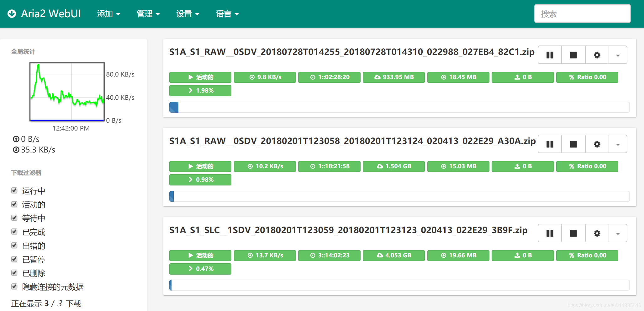Select the S1A_S1_RAW A30A.zip download title
The width and height of the screenshot is (644, 311).
[x=352, y=141]
